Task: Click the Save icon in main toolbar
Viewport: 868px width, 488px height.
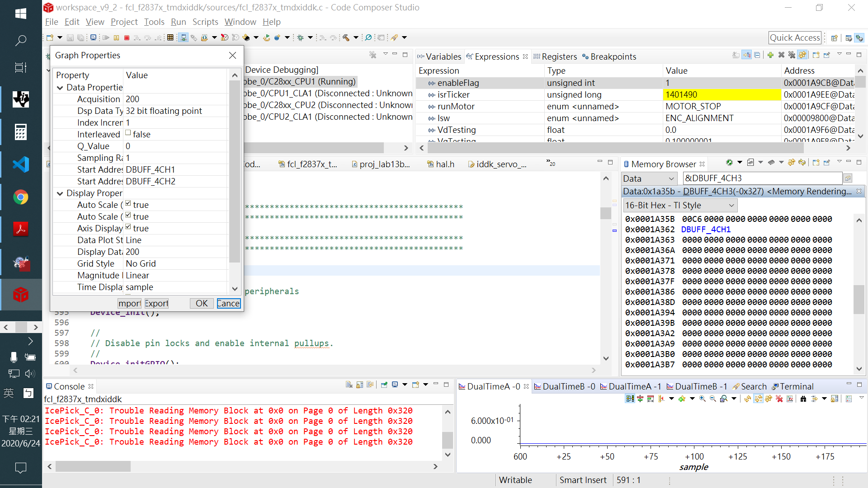Action: pos(70,38)
